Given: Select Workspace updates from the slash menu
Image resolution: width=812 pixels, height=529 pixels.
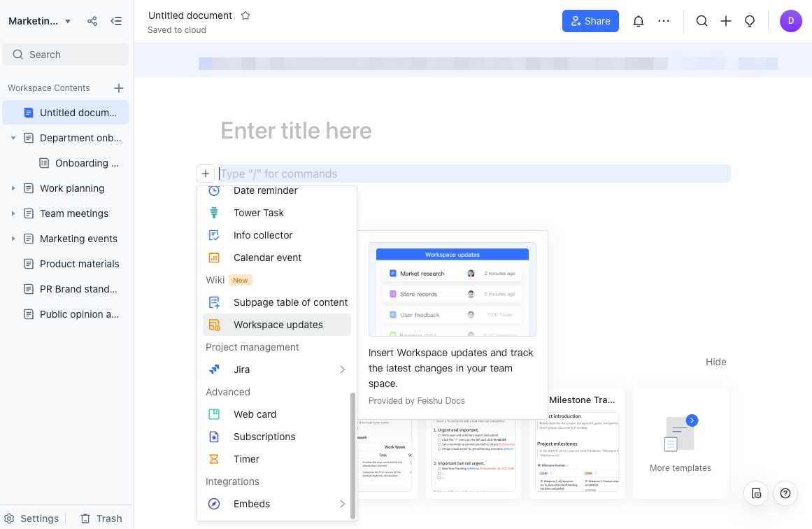Looking at the screenshot, I should tap(278, 324).
